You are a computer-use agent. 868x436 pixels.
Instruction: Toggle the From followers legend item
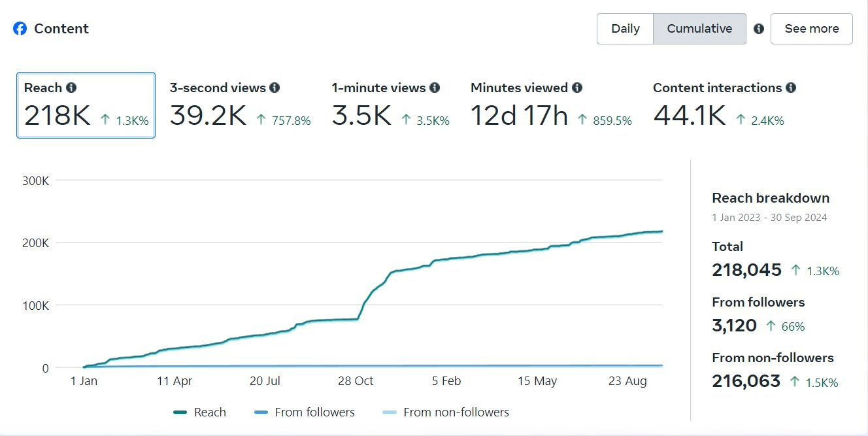coord(305,412)
